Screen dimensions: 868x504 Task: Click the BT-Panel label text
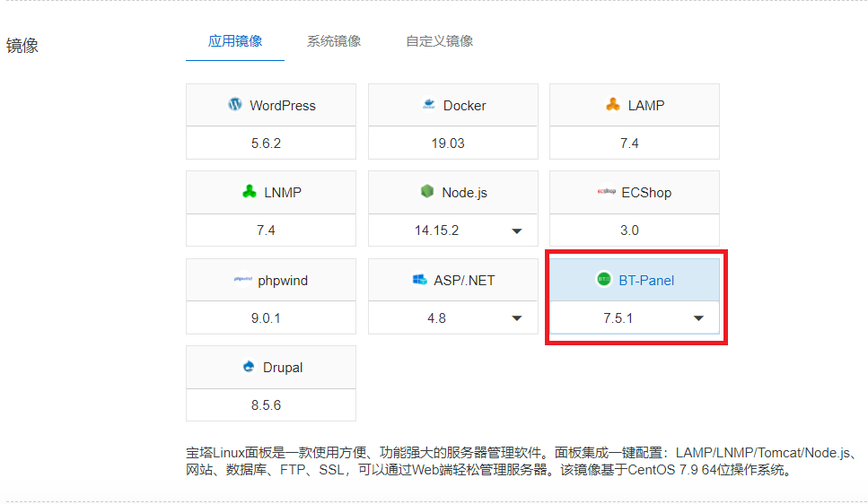646,281
